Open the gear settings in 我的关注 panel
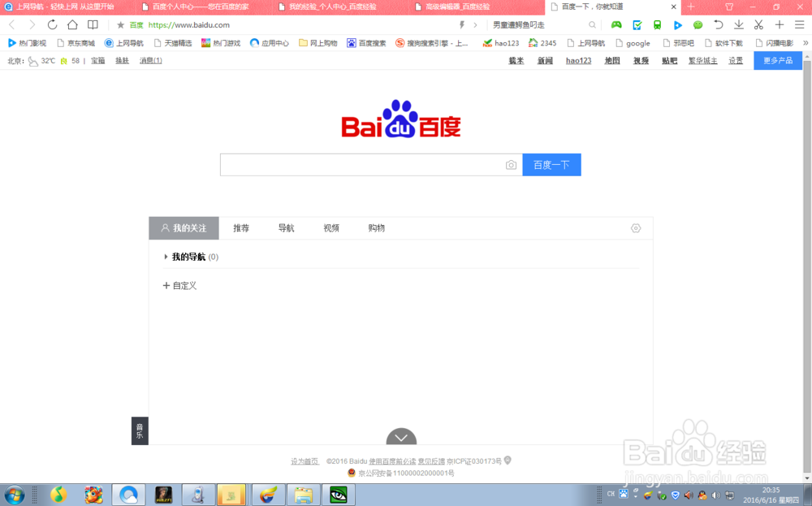Screen dimensions: 812x506 point(636,228)
